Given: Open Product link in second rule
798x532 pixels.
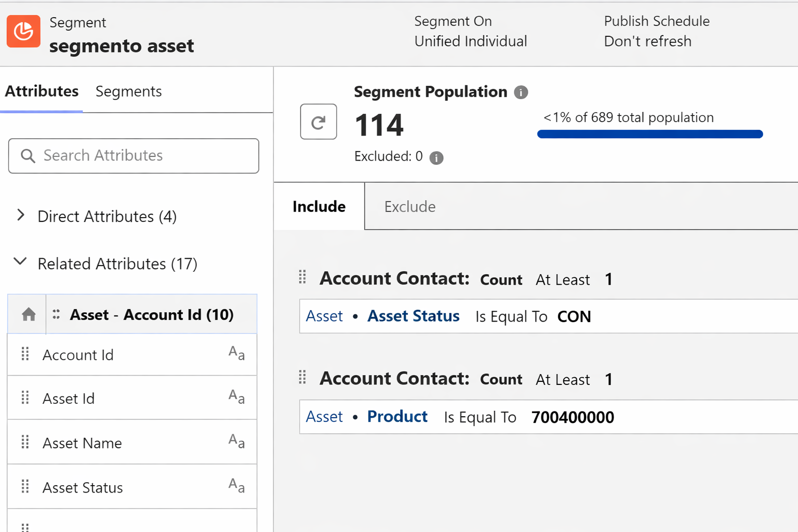Looking at the screenshot, I should [397, 417].
